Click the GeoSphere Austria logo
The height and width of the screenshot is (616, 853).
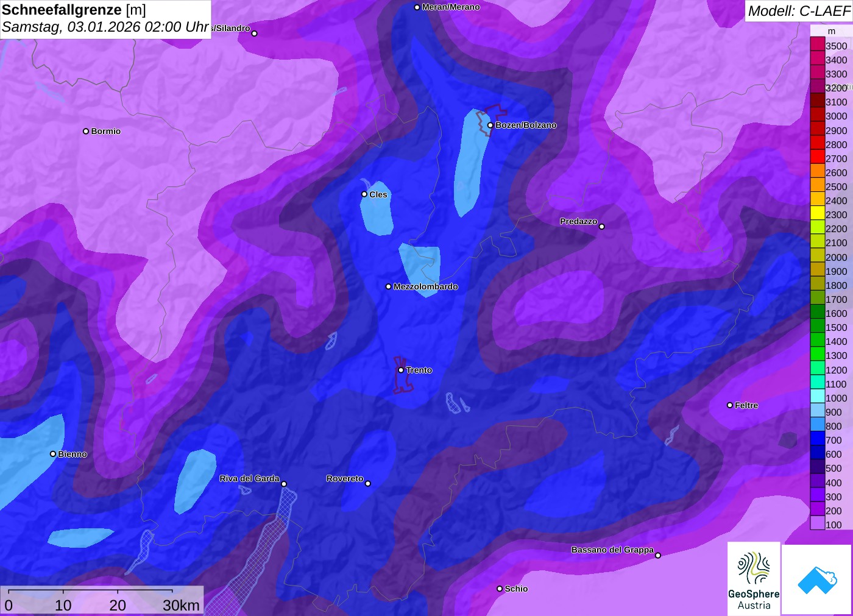[x=754, y=578]
